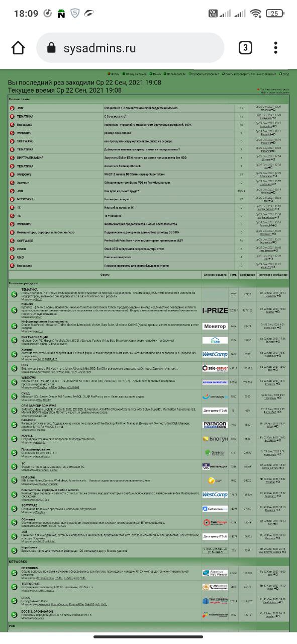The height and width of the screenshot is (644, 297).
Task: Select the 19849 reply count in JOB row
Action: (241, 191)
